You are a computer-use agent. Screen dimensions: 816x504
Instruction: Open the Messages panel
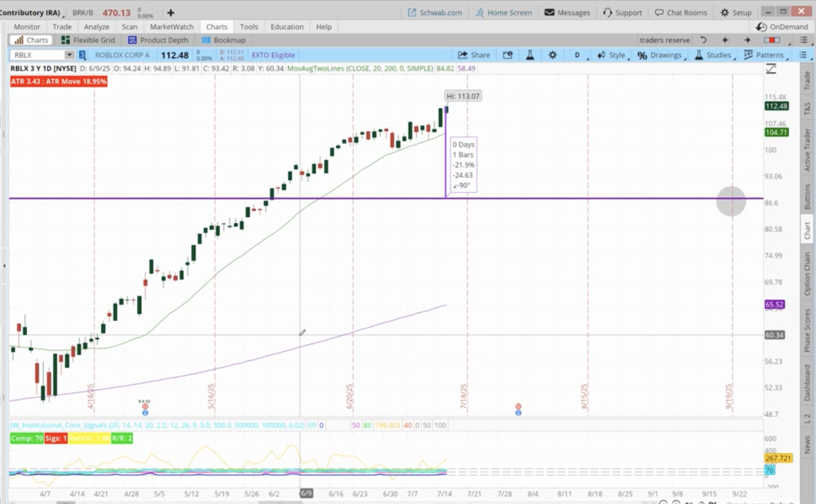[x=567, y=13]
